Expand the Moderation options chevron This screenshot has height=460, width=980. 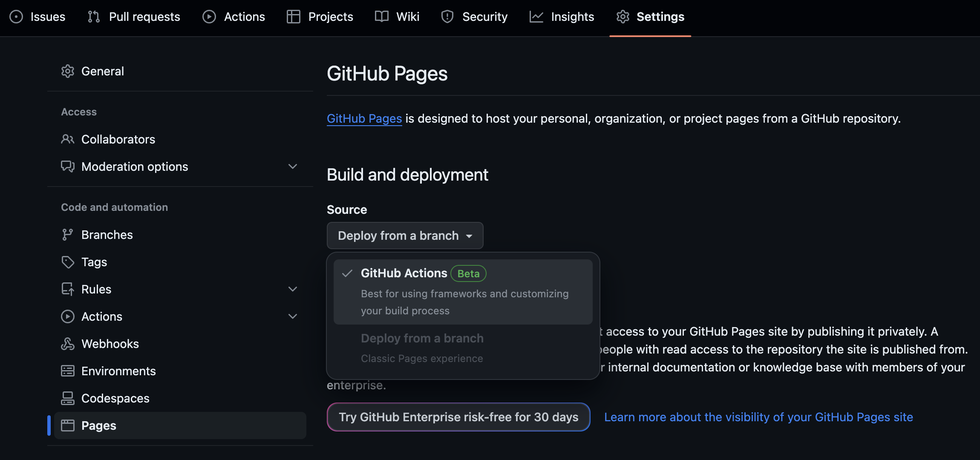pyautogui.click(x=293, y=167)
